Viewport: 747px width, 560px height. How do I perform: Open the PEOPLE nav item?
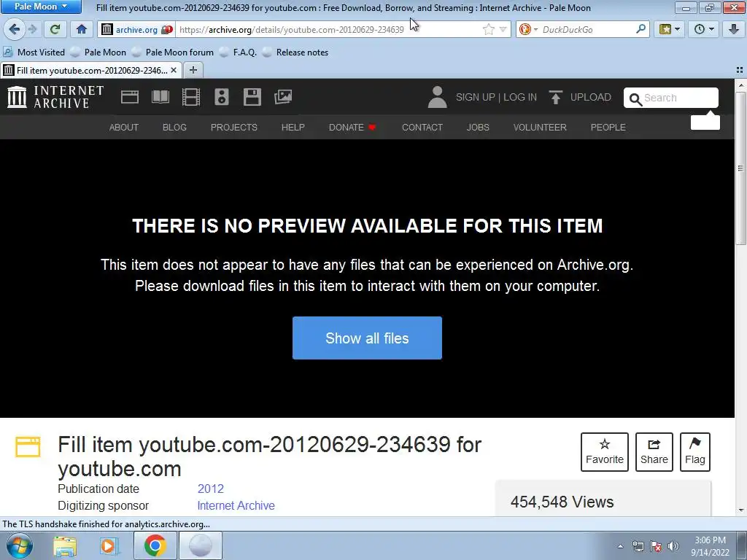click(608, 128)
